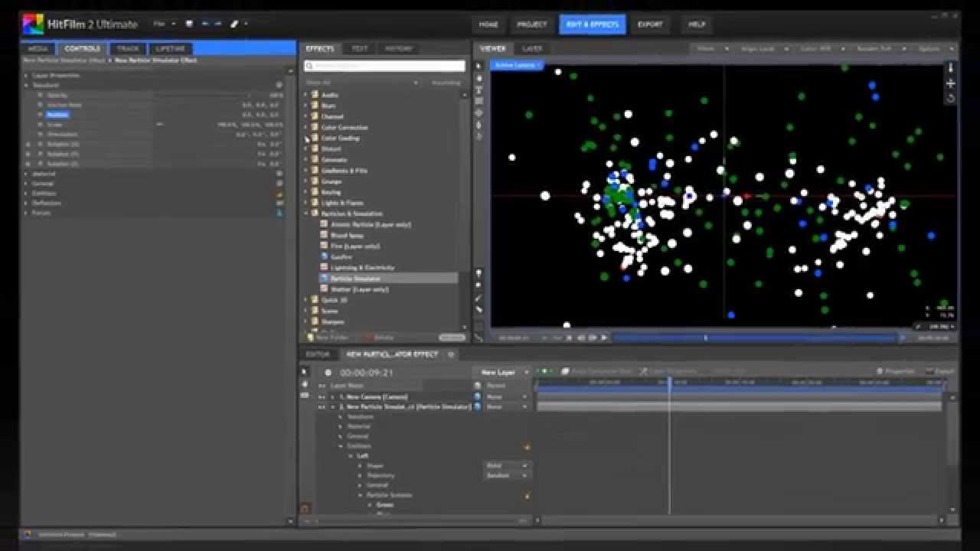Open the Show All filter dropdown

point(363,82)
